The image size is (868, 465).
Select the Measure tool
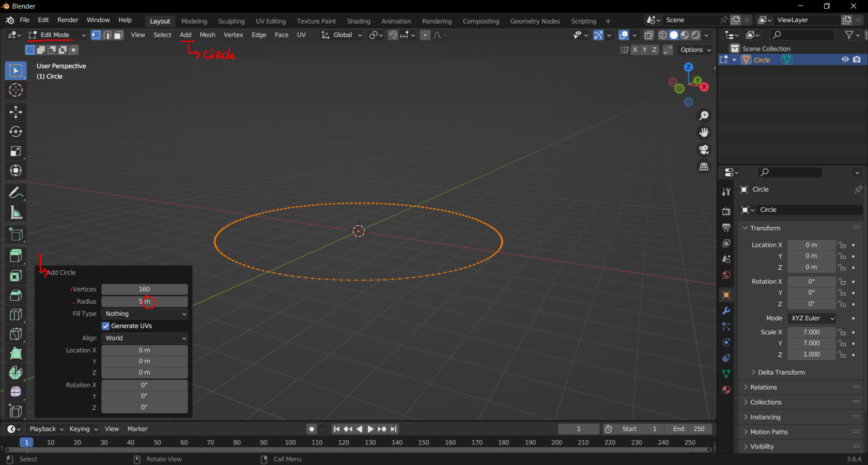16,212
